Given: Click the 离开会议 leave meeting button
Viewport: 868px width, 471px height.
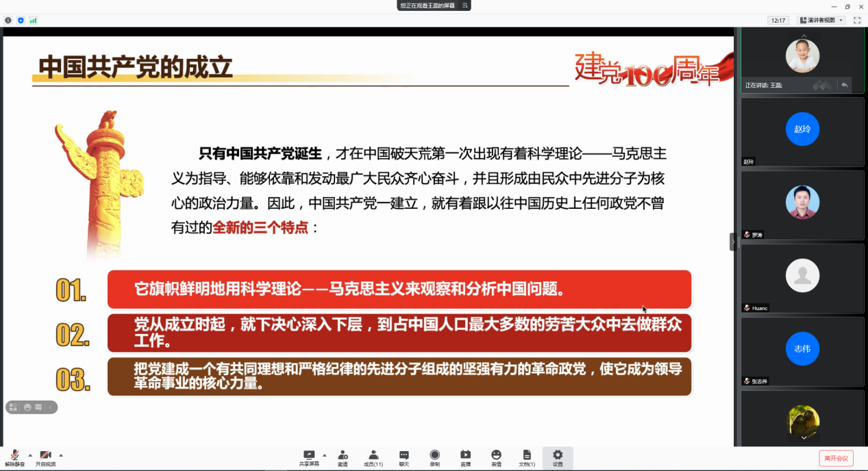Looking at the screenshot, I should 836,458.
